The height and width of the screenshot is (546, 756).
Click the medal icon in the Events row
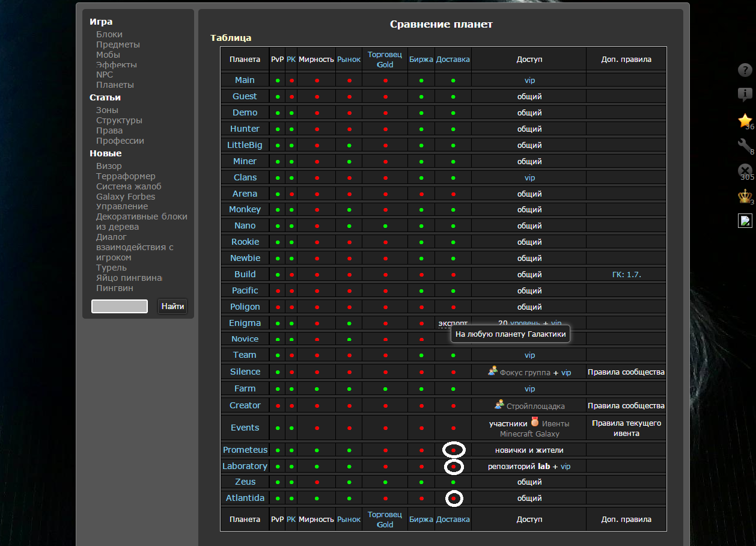(535, 423)
